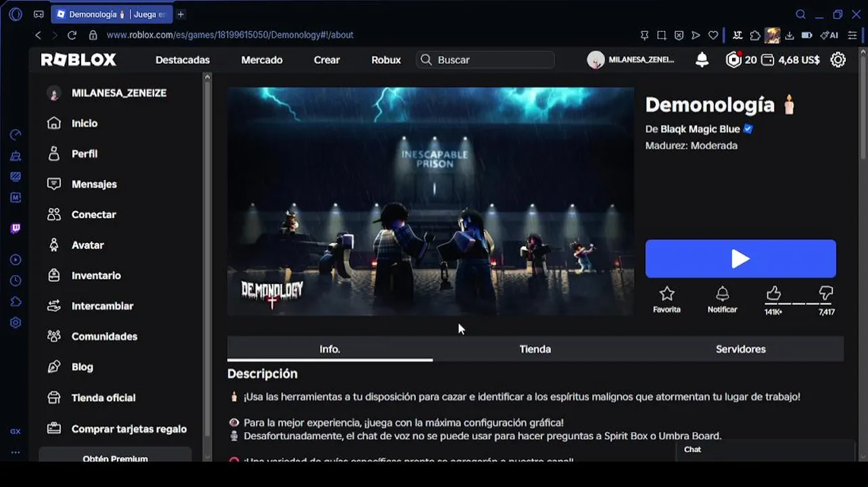Click the blue Play button
Viewport: 868px width, 487px height.
pyautogui.click(x=740, y=258)
